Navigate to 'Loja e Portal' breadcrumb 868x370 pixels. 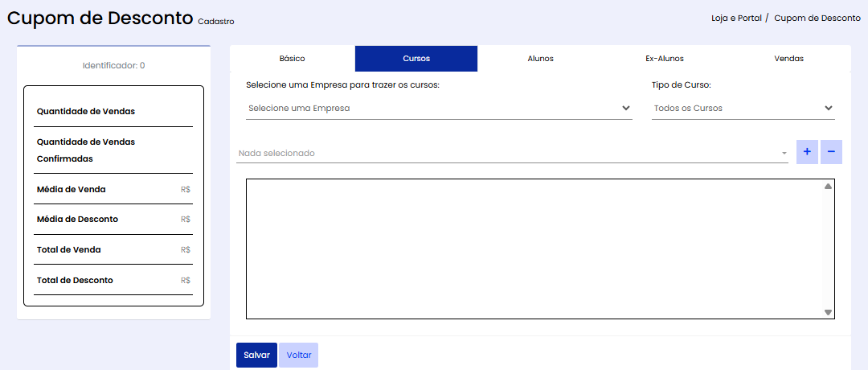click(x=735, y=18)
